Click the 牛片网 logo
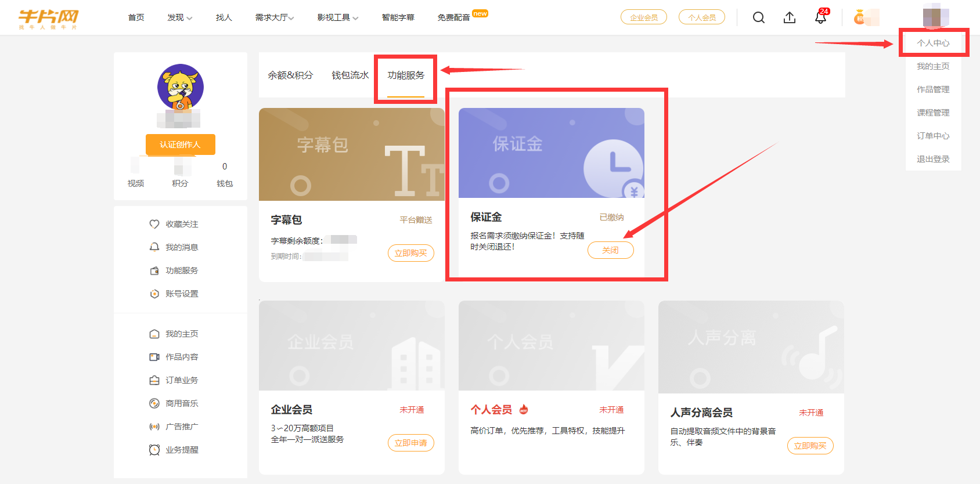 coord(48,19)
